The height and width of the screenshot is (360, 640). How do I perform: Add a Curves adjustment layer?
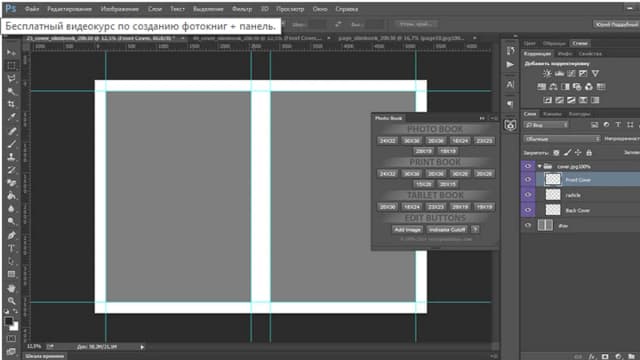(571, 73)
